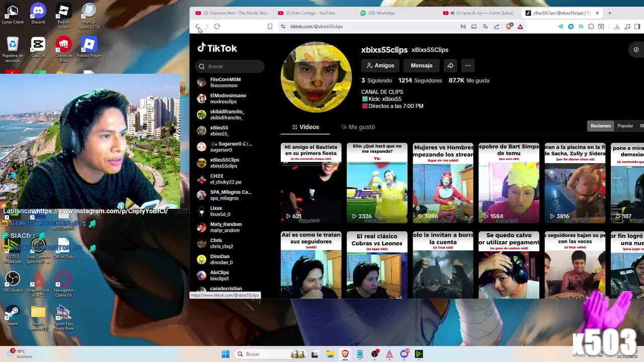Viewport: 644px width, 362px height.
Task: Click the browser share icon in address bar
Action: (x=497, y=27)
